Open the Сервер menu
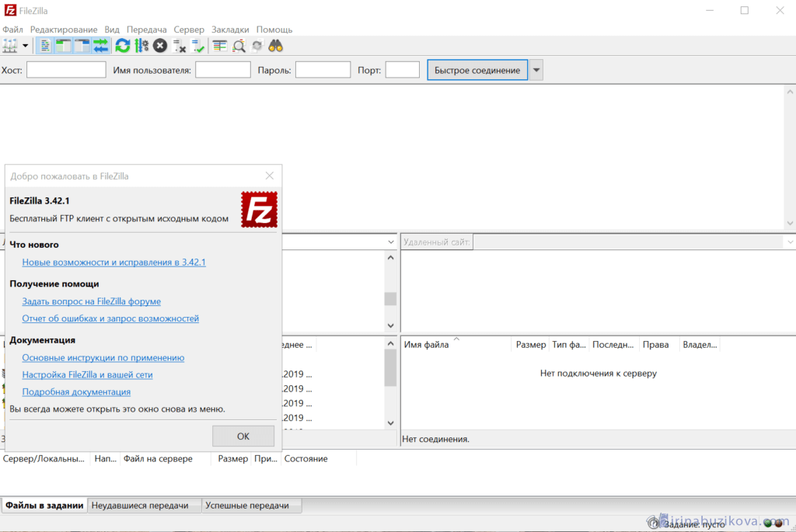 click(x=189, y=30)
